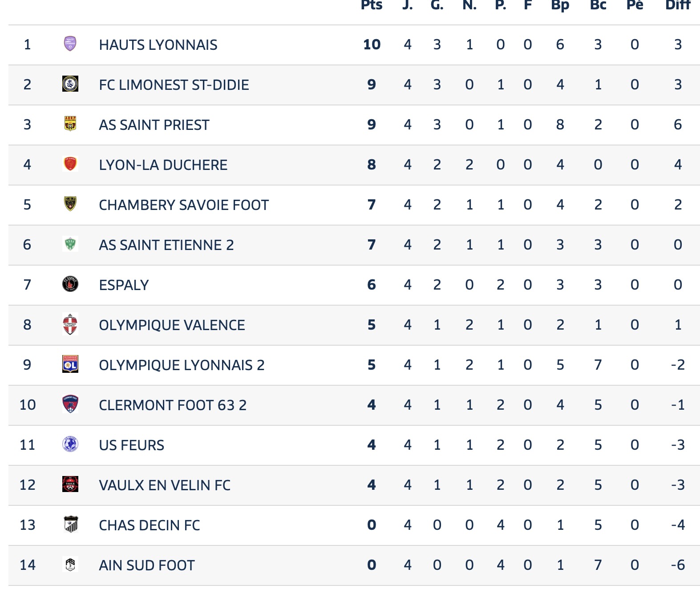Click the Ain Sud Foot logo
Screen dimensions: 700x589
pos(70,564)
